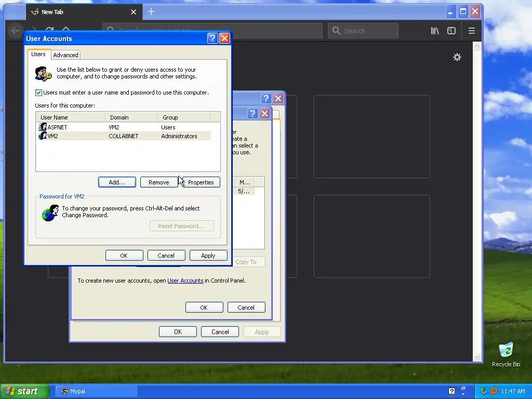Click the browser back arrow
This screenshot has height=399, width=532.
[15, 31]
